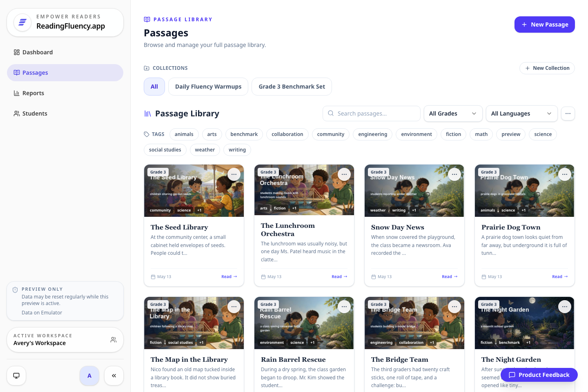Click the workspace members icon
Viewport: 588px width, 392px height.
point(114,340)
